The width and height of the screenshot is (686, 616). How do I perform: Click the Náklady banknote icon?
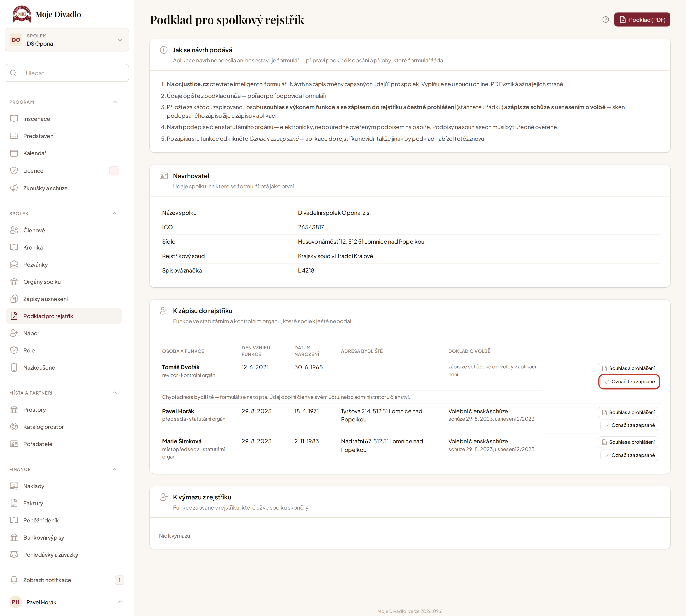[x=14, y=486]
